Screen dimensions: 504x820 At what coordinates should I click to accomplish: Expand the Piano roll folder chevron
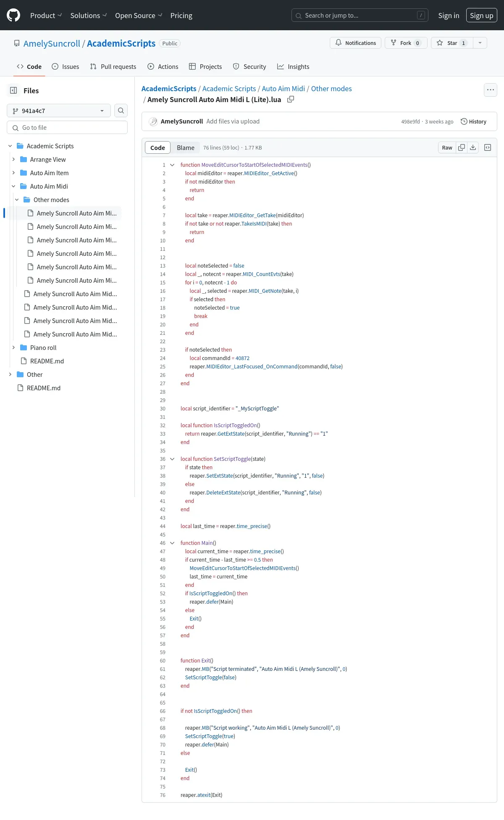click(x=13, y=347)
